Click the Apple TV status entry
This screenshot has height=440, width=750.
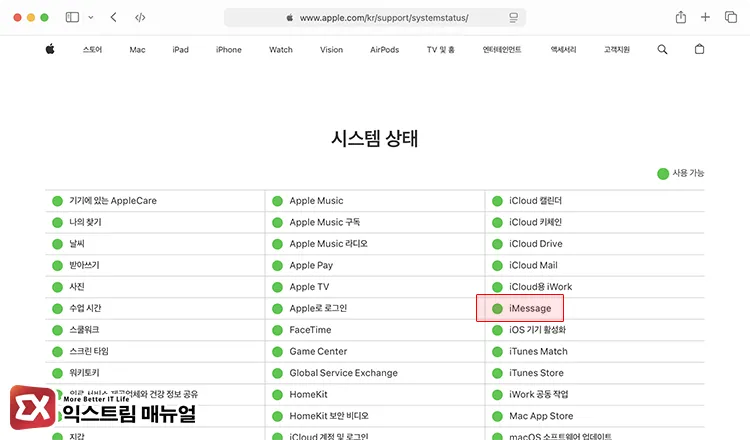(309, 287)
